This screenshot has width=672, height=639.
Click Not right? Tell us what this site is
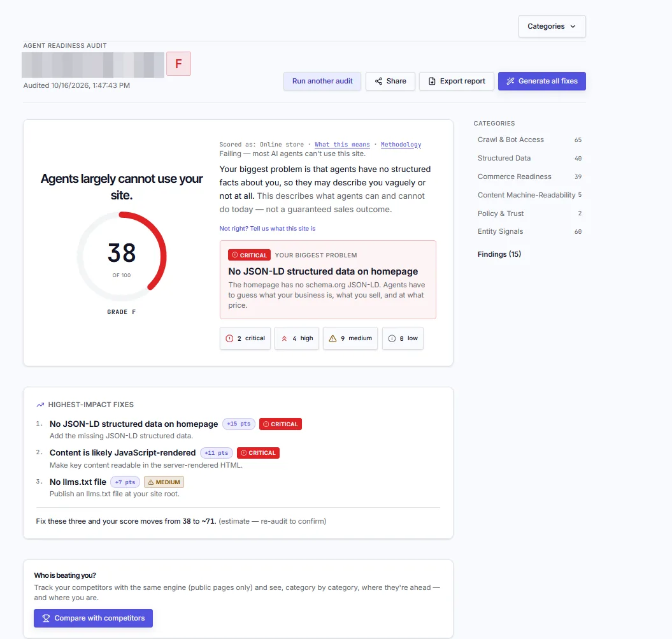click(x=268, y=229)
